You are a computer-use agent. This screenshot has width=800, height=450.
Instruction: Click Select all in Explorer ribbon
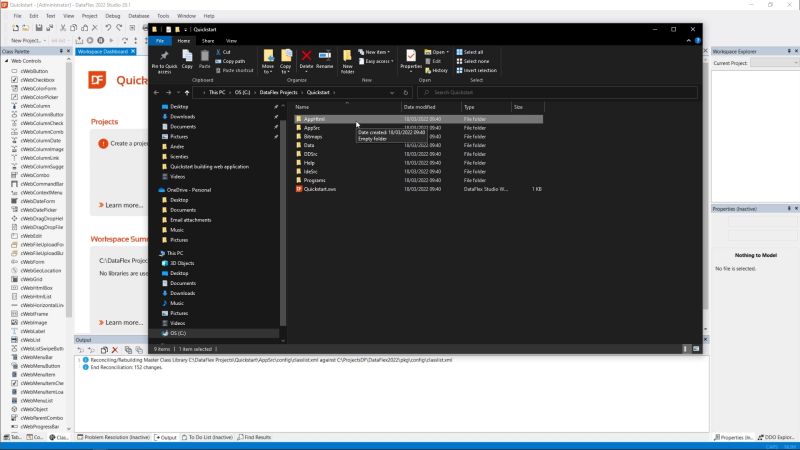tap(469, 52)
